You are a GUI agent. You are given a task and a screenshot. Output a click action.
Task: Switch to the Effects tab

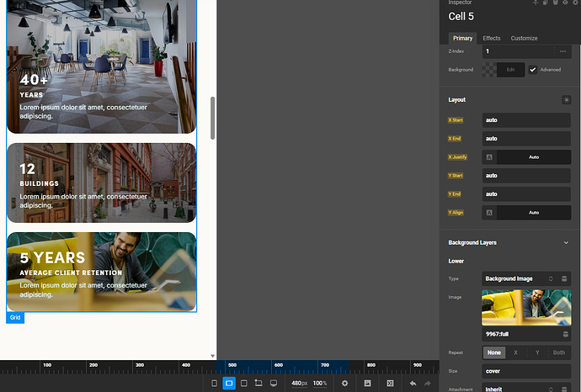pos(492,38)
